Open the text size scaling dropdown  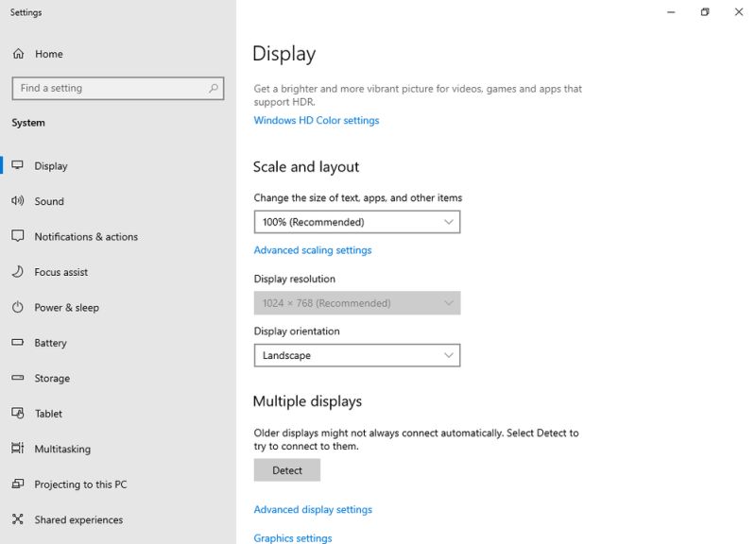(x=357, y=221)
